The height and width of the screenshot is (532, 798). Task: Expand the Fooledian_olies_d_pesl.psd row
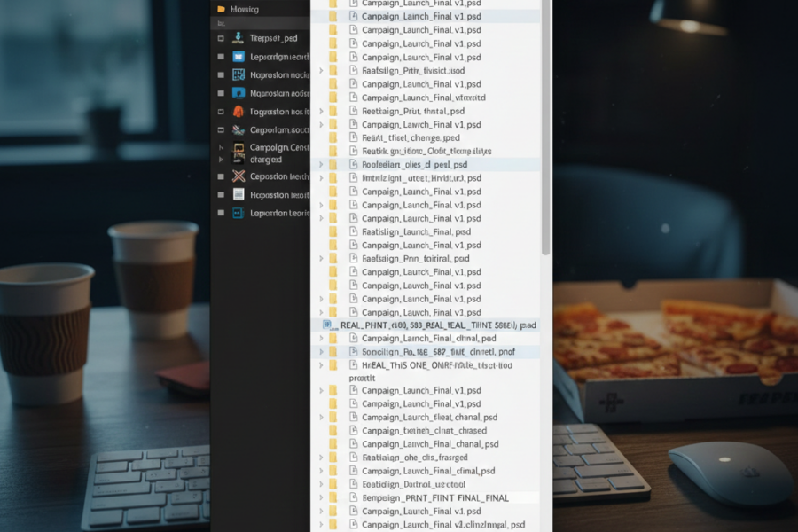pyautogui.click(x=321, y=164)
